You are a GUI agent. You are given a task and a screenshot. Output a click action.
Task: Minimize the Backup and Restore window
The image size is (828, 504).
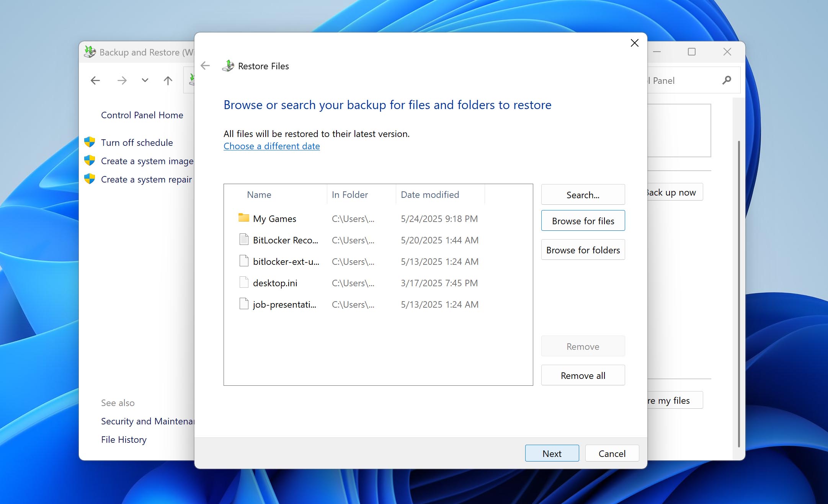[657, 52]
